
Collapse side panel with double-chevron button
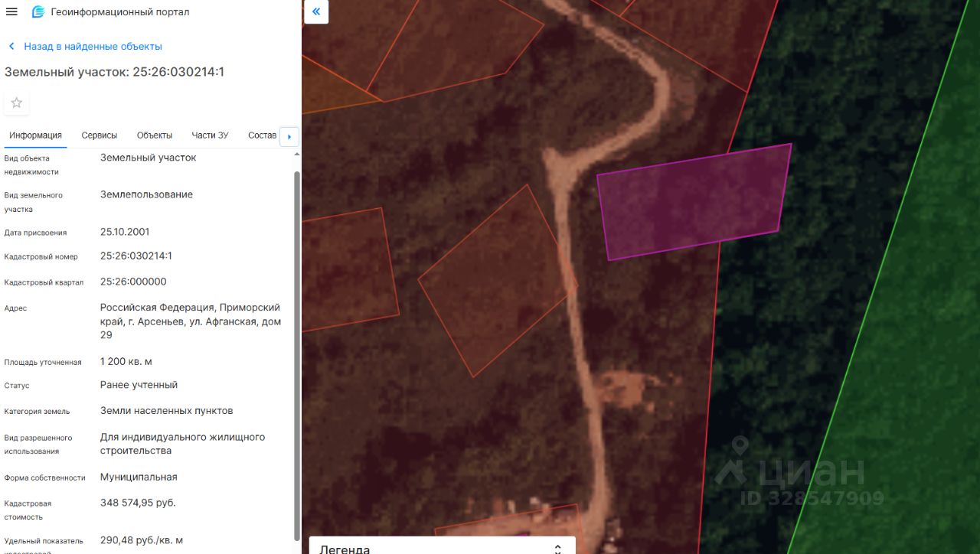tap(316, 11)
